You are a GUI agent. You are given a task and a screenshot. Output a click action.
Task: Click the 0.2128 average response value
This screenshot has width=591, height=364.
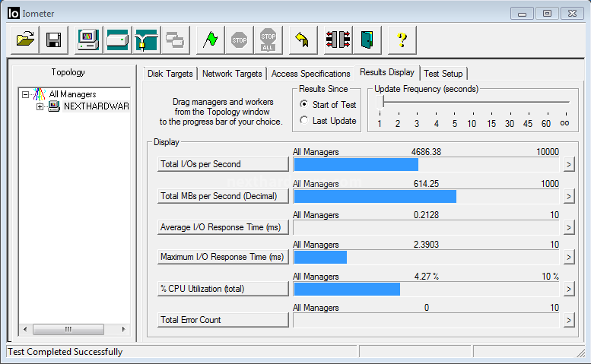(426, 215)
